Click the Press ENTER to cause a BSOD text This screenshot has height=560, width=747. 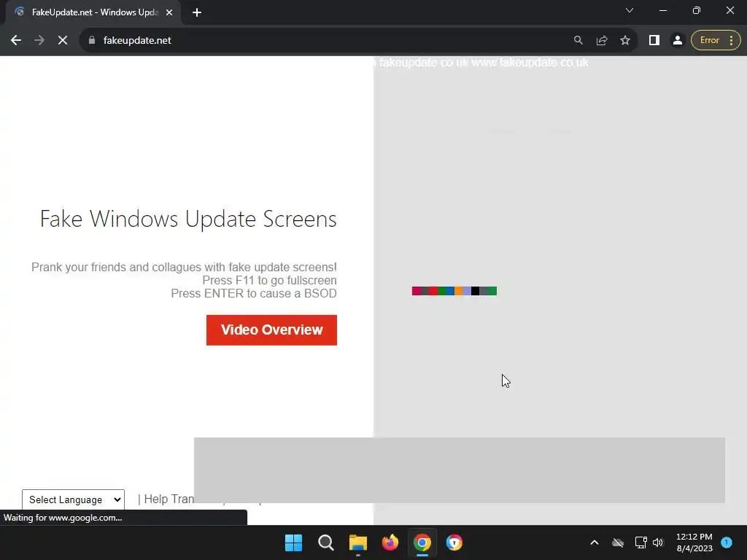click(254, 293)
